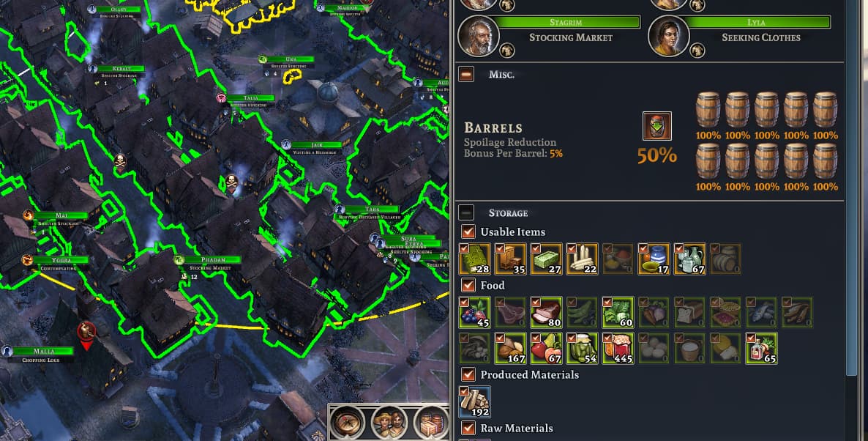Uncheck the Food category checkbox
868x441 pixels.
(468, 285)
